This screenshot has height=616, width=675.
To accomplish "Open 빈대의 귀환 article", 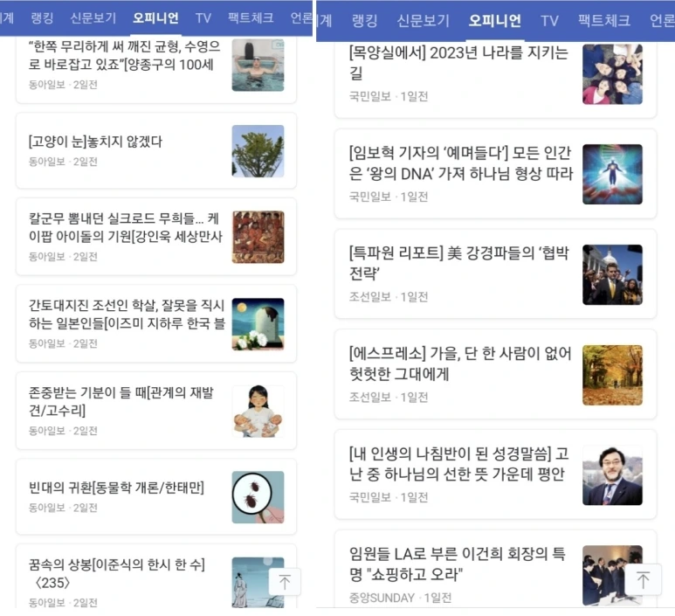I will (155, 496).
